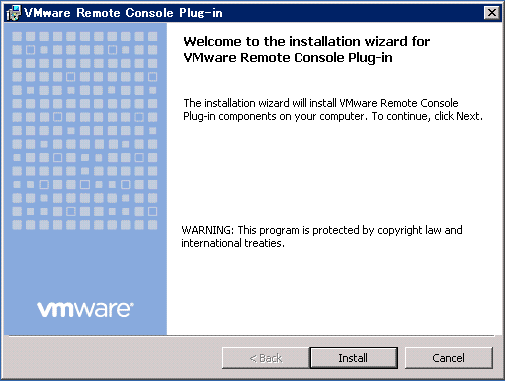Viewport: 505px width, 381px height.
Task: Close the VMware Remote Console Plug-in dialog
Action: tap(492, 13)
